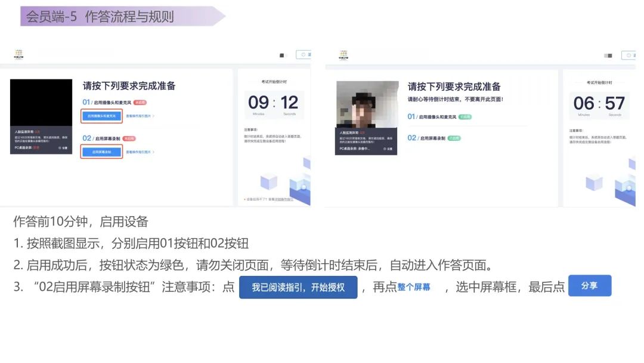Click the heading above the red 01 badge
This screenshot has height=363, width=644.
(x=129, y=85)
